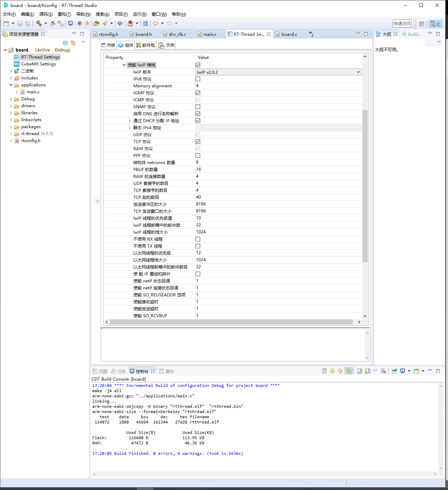This screenshot has width=448, height=490.
Task: Click the property table vertical scrollbar
Action: 365,186
